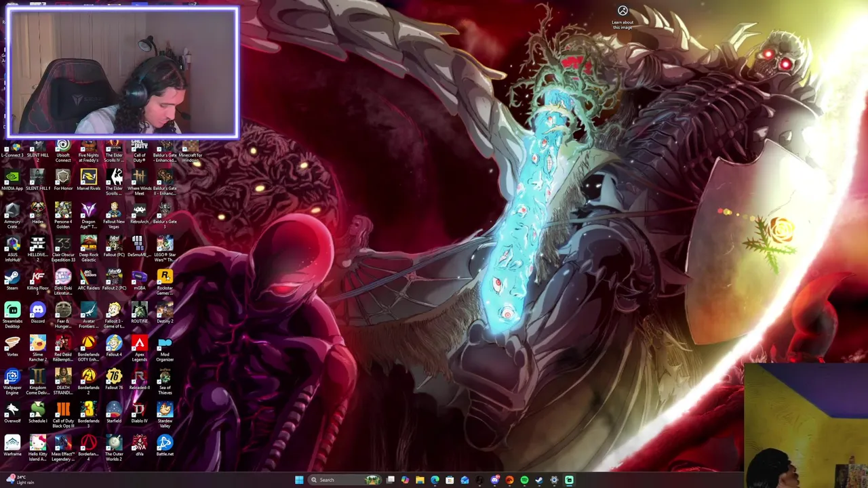The width and height of the screenshot is (868, 488).
Task: Select Hello Kitty Island Adventure icon
Action: click(x=37, y=449)
